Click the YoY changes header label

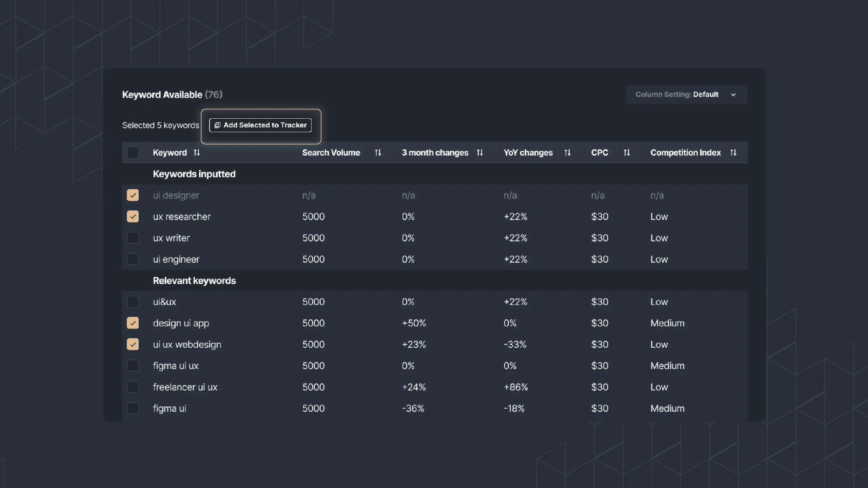pyautogui.click(x=528, y=152)
